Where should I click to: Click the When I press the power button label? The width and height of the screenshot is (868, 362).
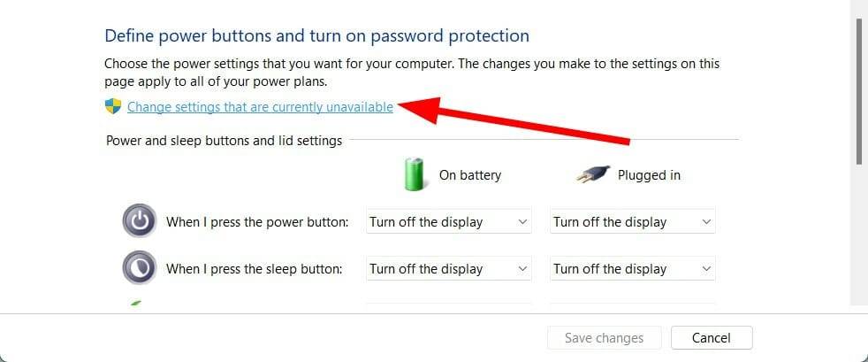pyautogui.click(x=257, y=222)
